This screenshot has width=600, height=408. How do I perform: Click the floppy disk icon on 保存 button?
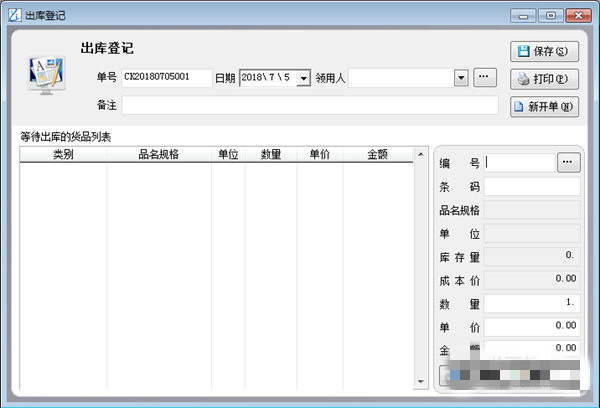click(523, 51)
